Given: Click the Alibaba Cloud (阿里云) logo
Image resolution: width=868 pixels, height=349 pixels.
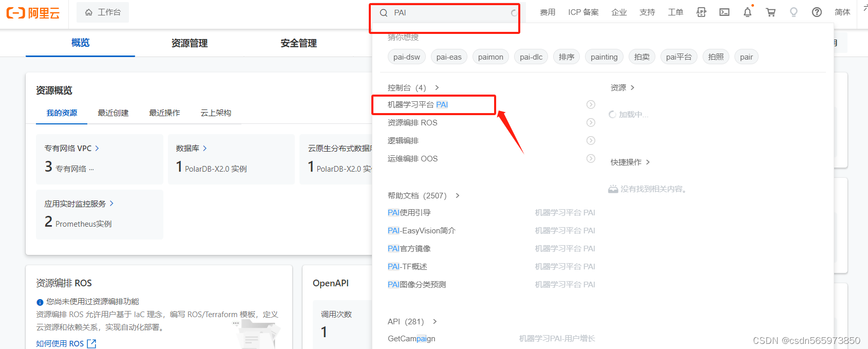Looking at the screenshot, I should 33,13.
